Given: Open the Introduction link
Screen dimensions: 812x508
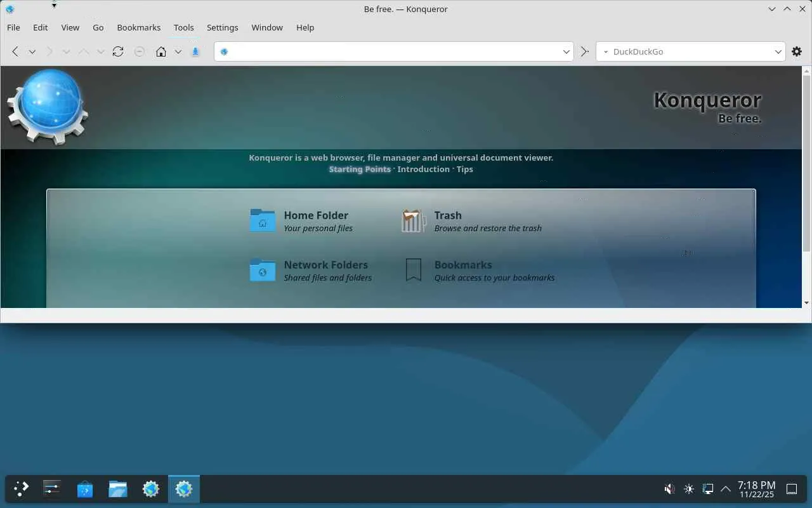Looking at the screenshot, I should point(424,169).
